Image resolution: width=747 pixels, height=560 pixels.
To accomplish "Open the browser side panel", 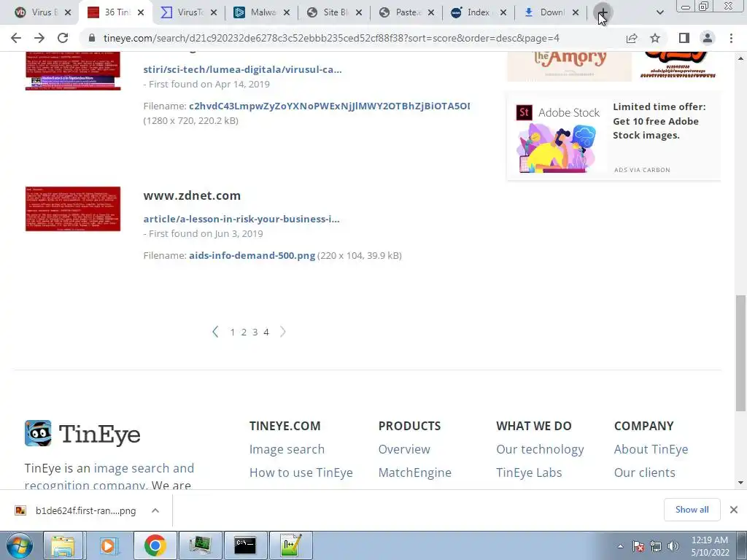I will click(684, 38).
